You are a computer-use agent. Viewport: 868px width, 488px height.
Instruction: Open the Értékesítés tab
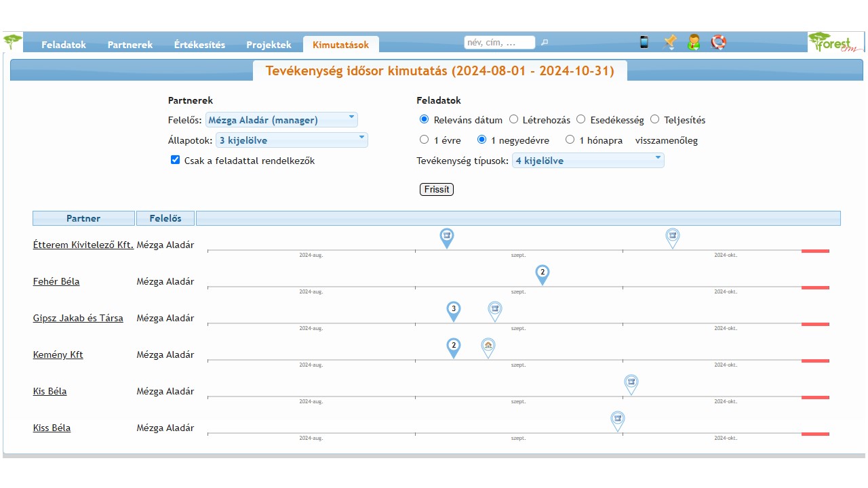199,45
